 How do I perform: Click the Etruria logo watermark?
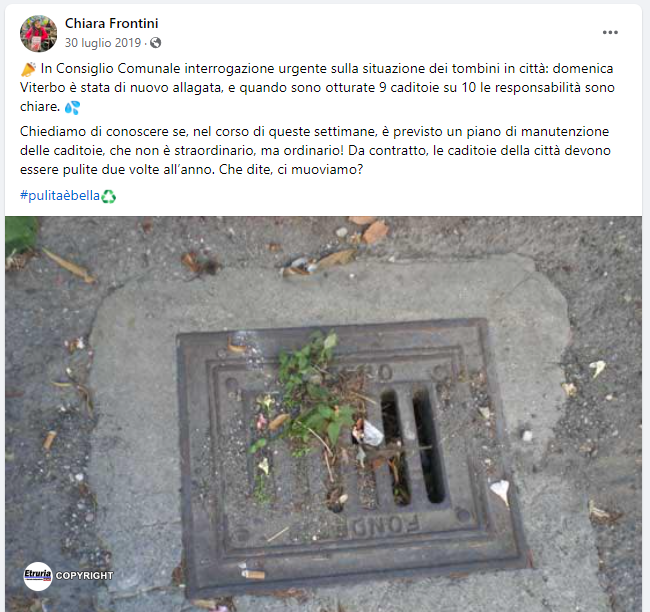tap(38, 576)
